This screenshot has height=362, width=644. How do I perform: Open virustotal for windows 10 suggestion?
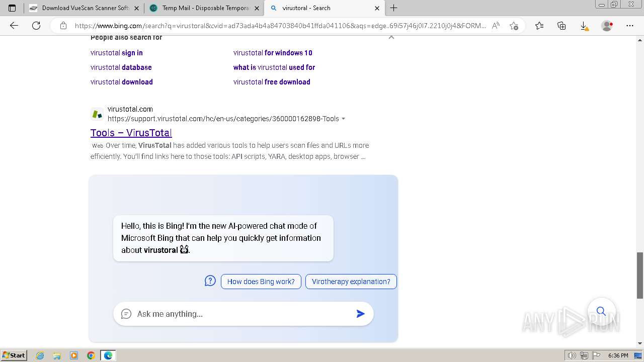point(273,53)
